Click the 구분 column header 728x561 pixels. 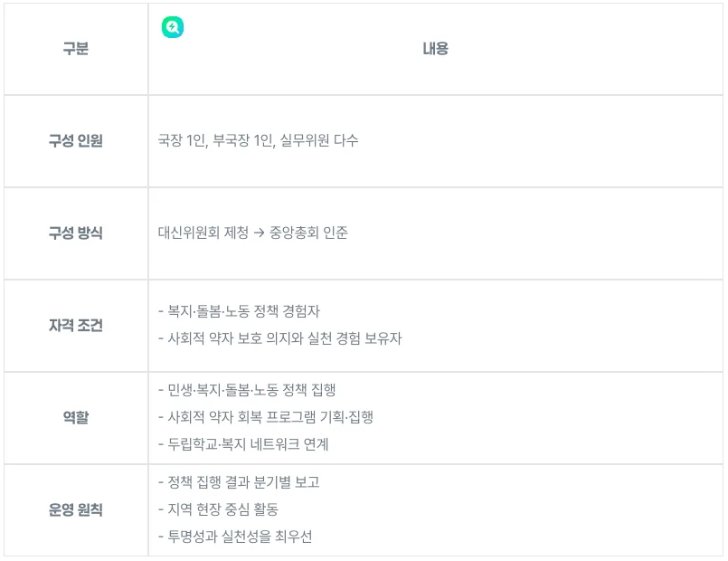pos(76,49)
